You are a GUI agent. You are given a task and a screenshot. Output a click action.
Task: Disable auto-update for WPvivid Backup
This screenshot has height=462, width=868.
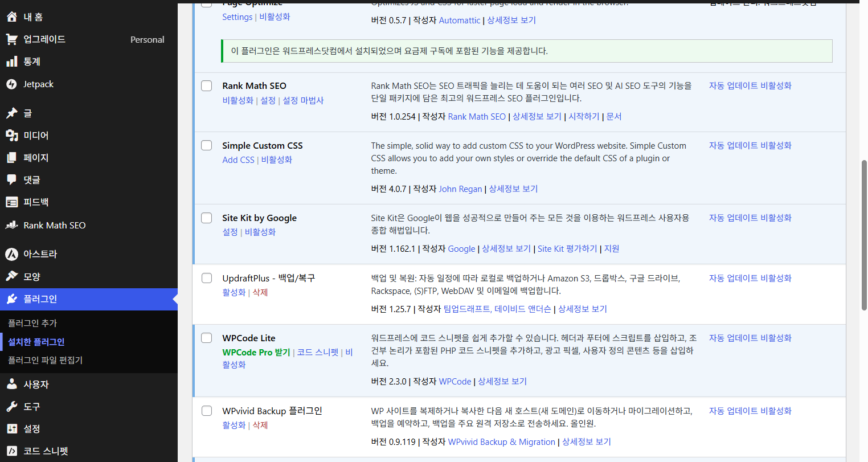coord(750,411)
